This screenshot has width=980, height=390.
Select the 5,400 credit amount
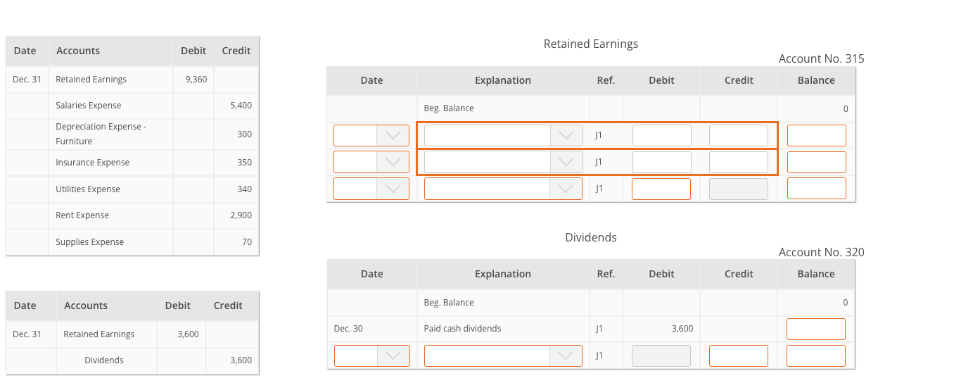point(241,106)
